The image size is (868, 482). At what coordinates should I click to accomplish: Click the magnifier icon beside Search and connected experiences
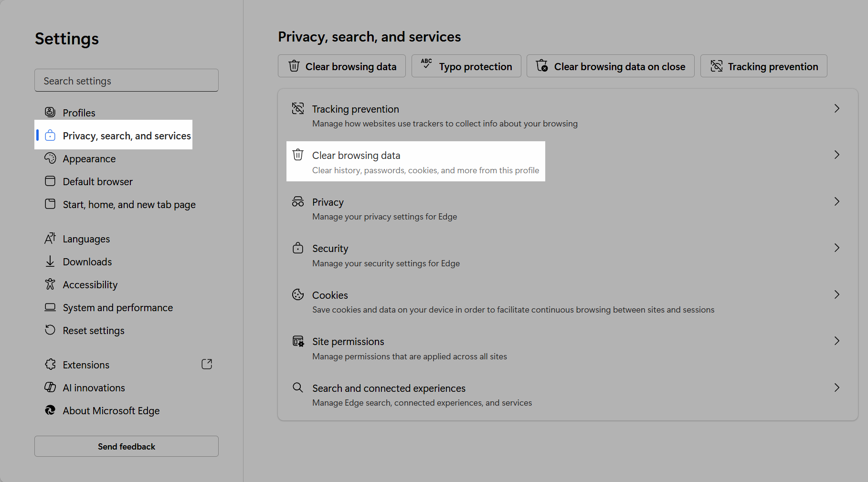(298, 388)
